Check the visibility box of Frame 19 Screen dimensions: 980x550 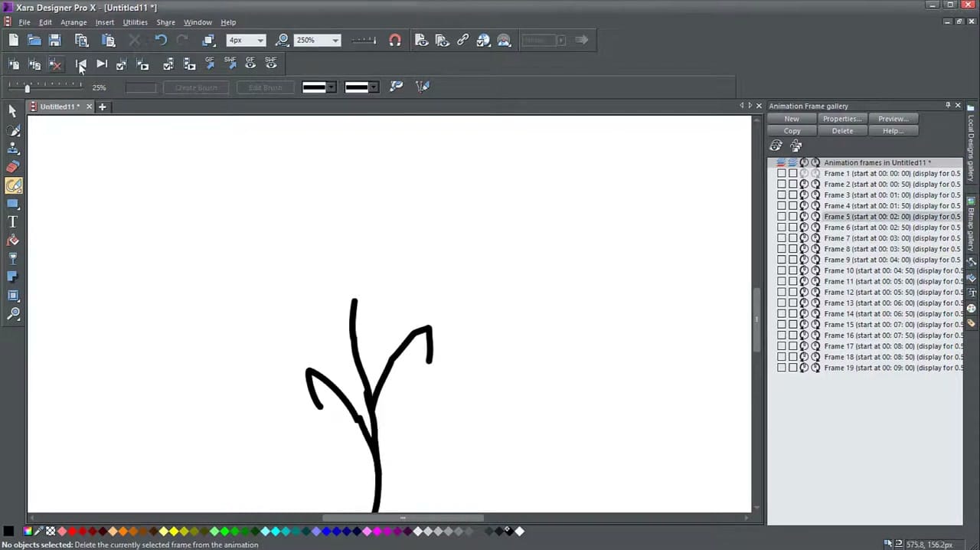click(782, 368)
